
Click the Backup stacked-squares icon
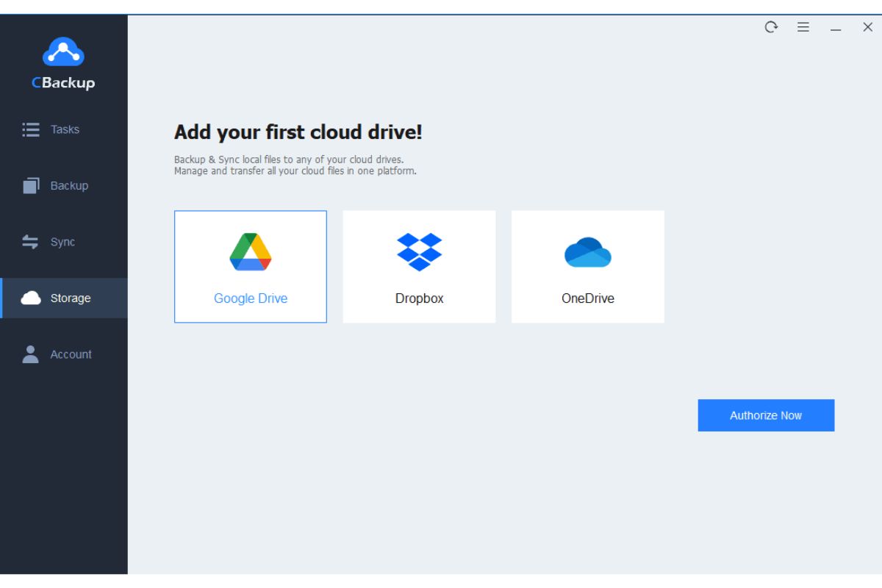(x=31, y=186)
